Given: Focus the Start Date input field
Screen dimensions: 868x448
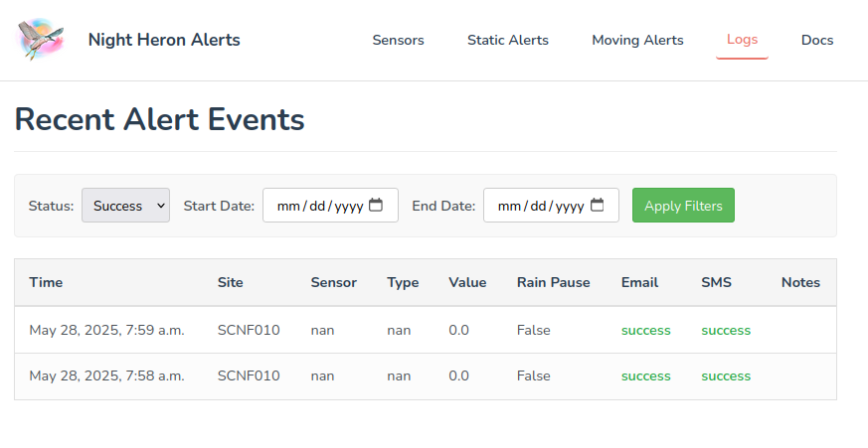Looking at the screenshot, I should (x=330, y=206).
